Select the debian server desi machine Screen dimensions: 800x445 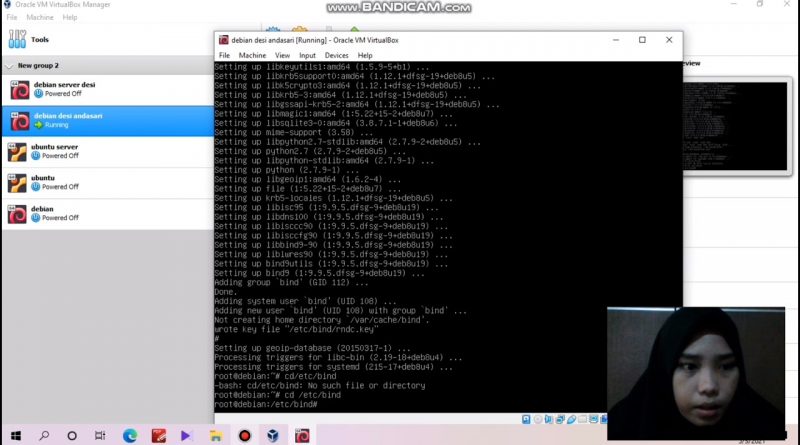click(x=108, y=90)
